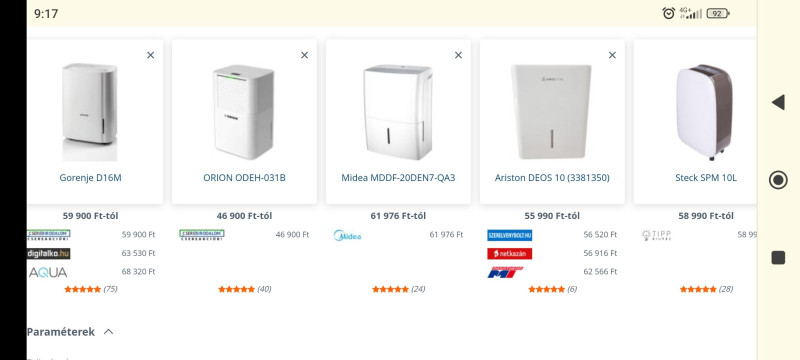Remove Gorenje D16M from comparison
The height and width of the screenshot is (360, 800).
coord(151,55)
